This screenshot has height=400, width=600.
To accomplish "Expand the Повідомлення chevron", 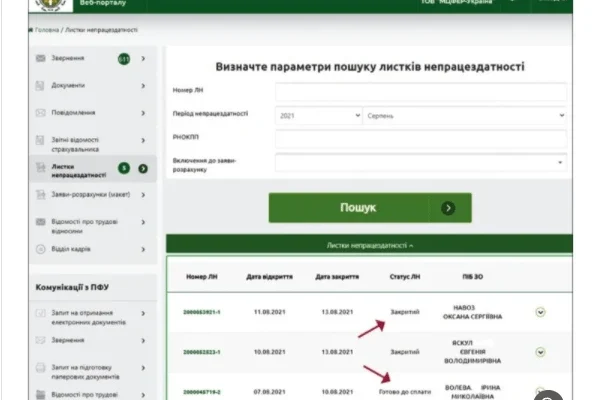I will point(143,113).
